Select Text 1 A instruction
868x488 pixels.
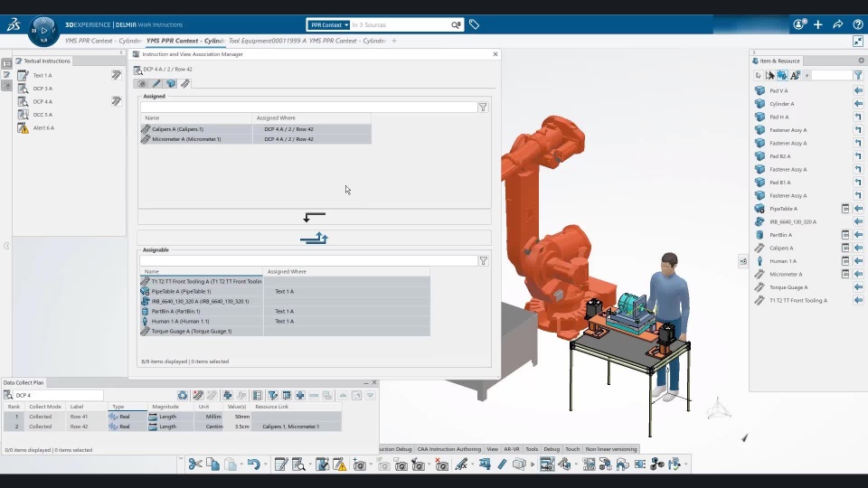point(42,75)
